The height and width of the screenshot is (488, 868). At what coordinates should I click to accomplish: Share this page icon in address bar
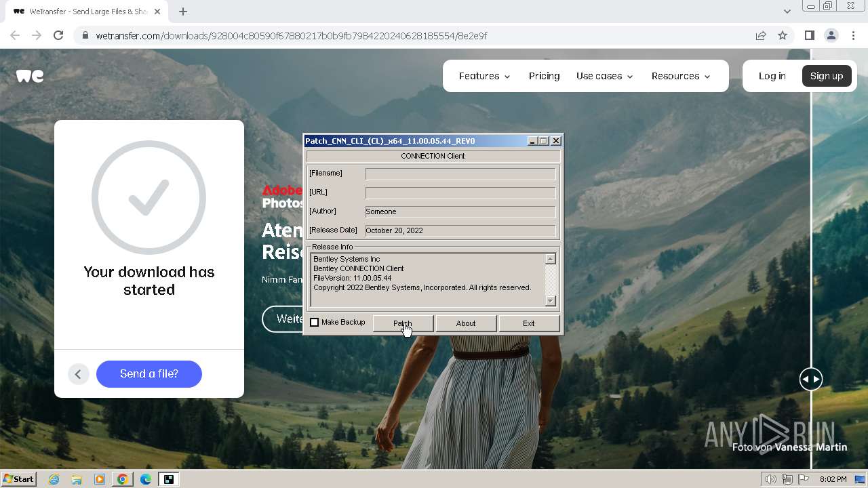pyautogui.click(x=761, y=36)
